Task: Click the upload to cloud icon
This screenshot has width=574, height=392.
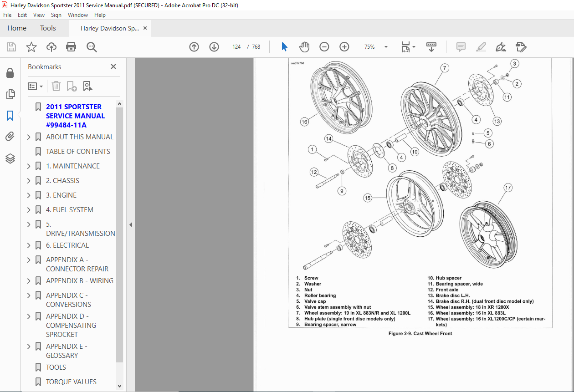Action: [51, 47]
